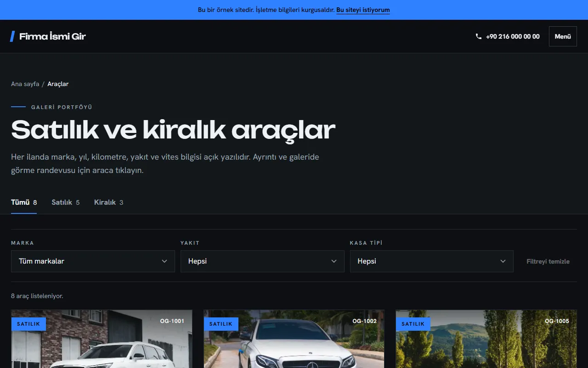Open the Yakıt fuel dropdown
The image size is (588, 368).
pos(262,261)
